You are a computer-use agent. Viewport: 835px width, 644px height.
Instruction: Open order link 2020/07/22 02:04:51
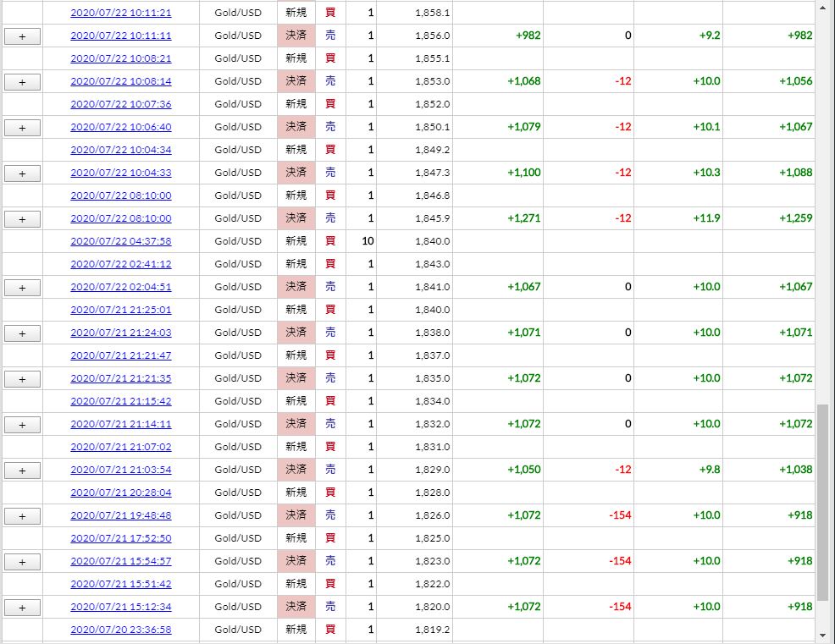(x=121, y=288)
